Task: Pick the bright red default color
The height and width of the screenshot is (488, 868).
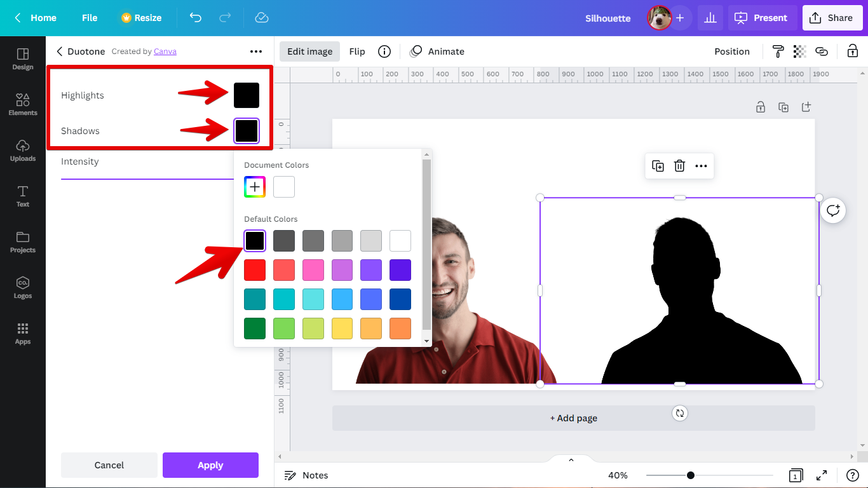Action: 255,270
